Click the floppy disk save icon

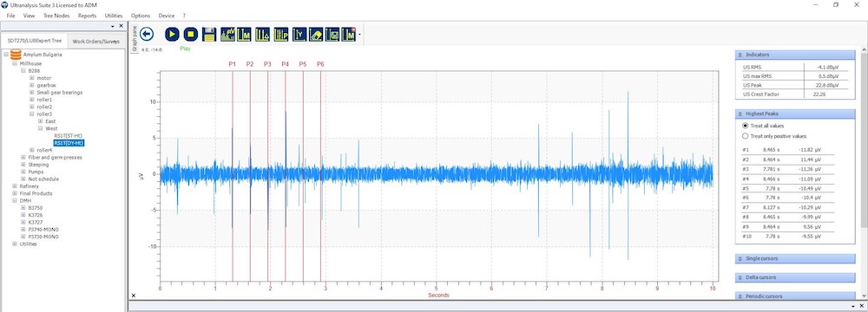[208, 35]
